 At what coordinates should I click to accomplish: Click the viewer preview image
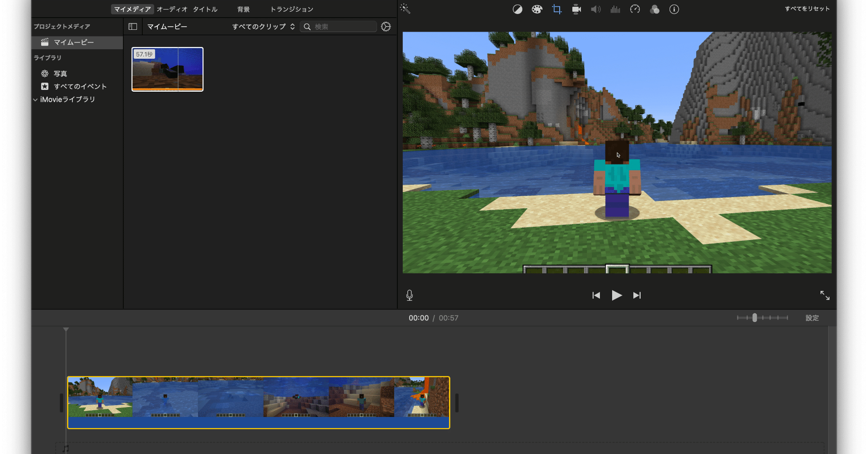(x=617, y=152)
